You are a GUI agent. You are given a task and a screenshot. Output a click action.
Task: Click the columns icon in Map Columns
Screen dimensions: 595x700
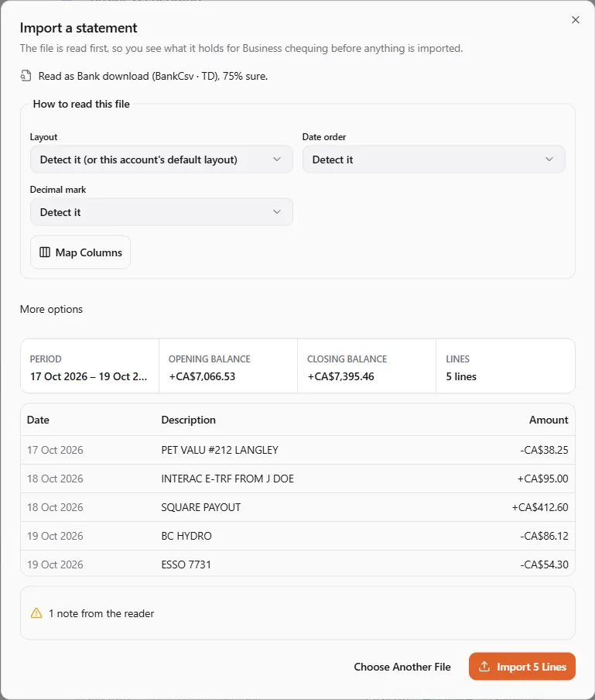click(x=45, y=252)
